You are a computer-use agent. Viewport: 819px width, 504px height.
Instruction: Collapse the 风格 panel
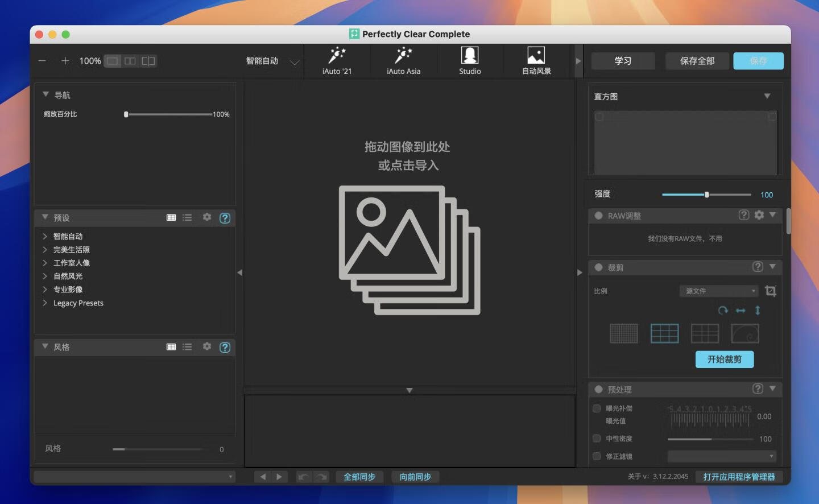pos(45,346)
